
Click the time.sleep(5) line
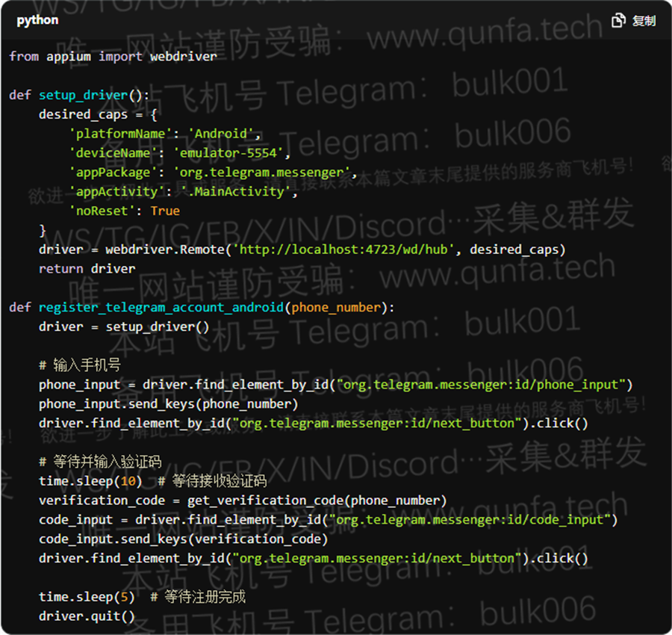142,597
